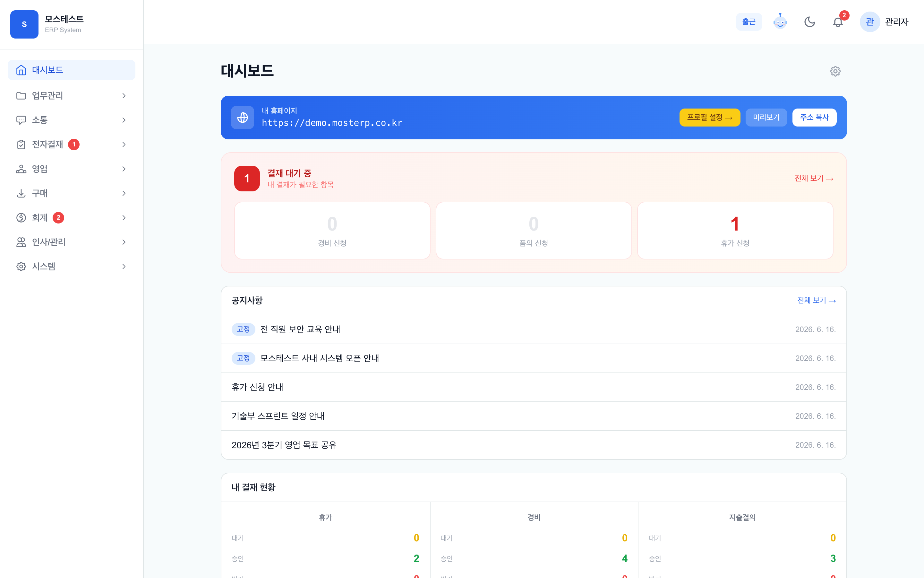The image size is (924, 578).
Task: Open the homepage URL demo.mosterp.co.kr
Action: pos(332,123)
